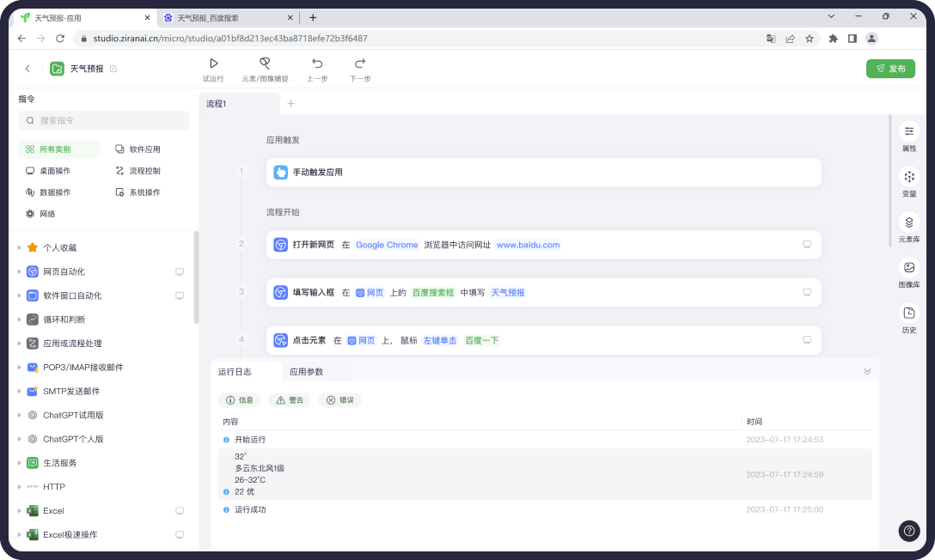The width and height of the screenshot is (935, 560).
Task: Toggle 信息 log filter
Action: tap(240, 399)
